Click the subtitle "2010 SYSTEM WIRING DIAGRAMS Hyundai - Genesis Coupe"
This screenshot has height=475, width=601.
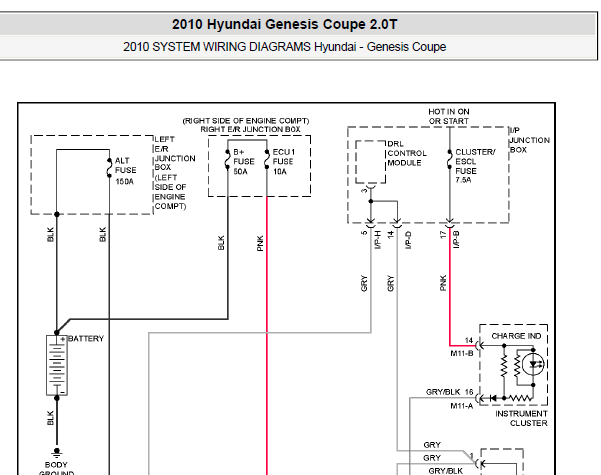click(x=284, y=47)
